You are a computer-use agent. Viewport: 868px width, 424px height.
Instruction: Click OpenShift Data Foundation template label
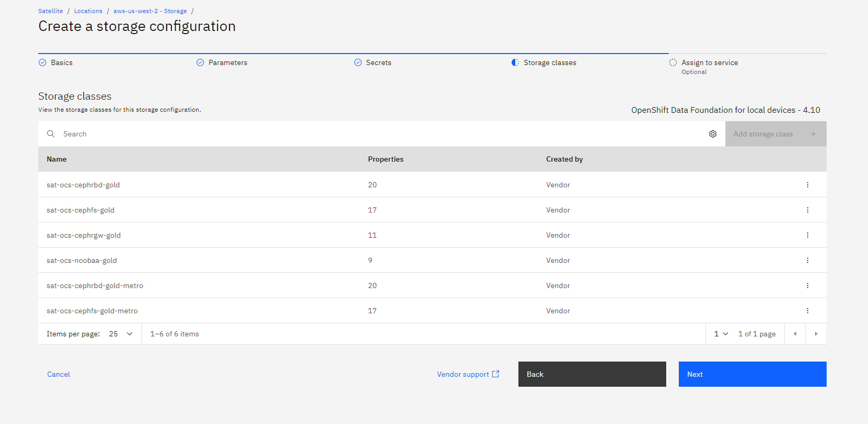(x=726, y=110)
